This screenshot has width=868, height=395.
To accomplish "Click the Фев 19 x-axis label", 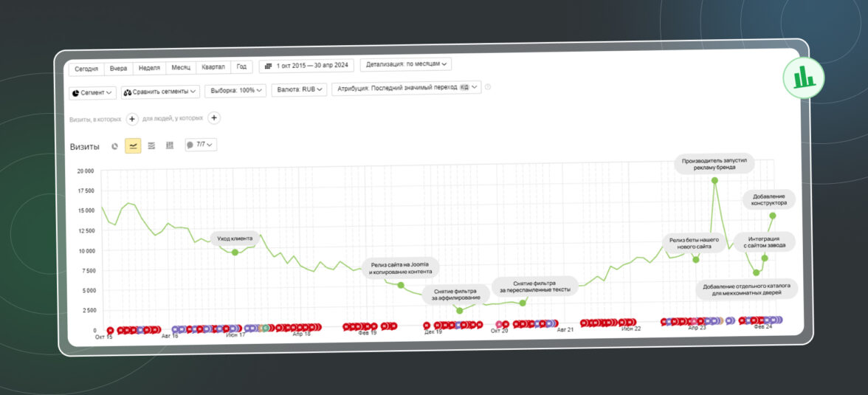I will click(x=367, y=333).
